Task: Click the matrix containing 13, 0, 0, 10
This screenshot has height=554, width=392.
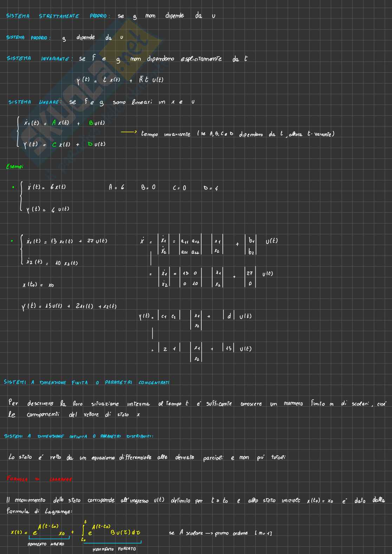Action: click(190, 278)
